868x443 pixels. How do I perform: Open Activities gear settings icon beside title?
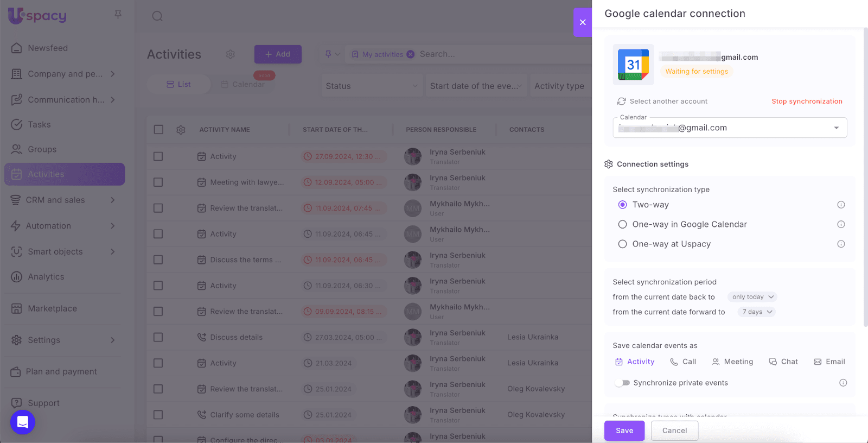pos(231,54)
